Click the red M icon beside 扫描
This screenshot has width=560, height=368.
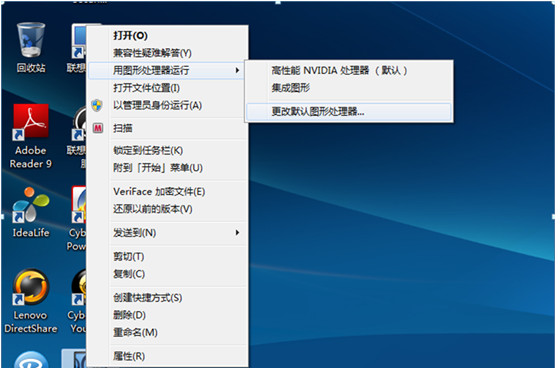tap(98, 128)
